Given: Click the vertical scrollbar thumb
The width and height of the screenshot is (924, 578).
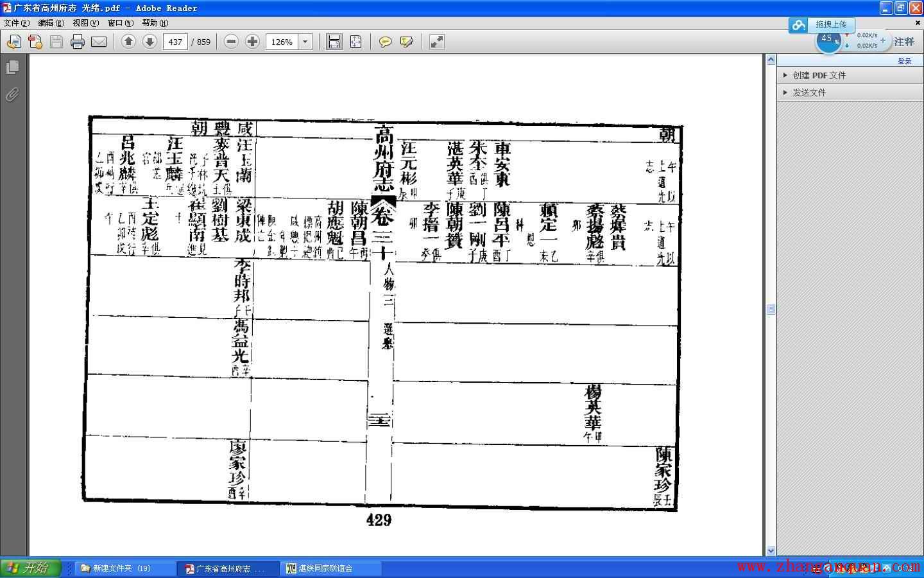Looking at the screenshot, I should 771,309.
